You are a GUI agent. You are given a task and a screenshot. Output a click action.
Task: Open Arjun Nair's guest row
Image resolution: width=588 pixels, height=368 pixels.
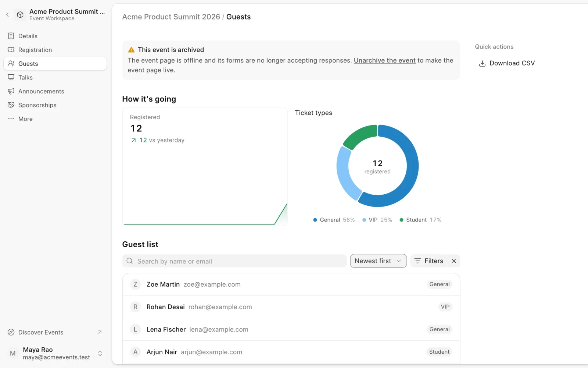click(291, 352)
